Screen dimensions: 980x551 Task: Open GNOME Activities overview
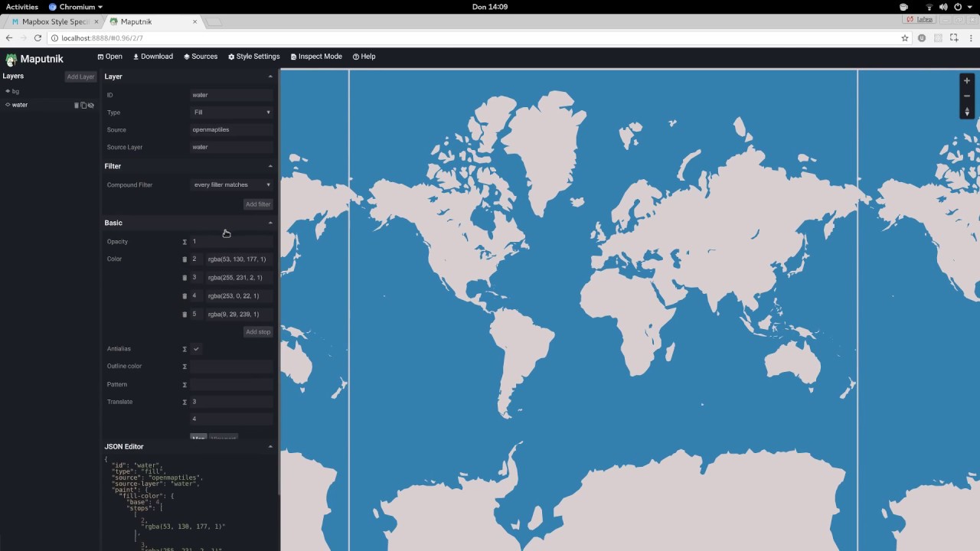pyautogui.click(x=22, y=7)
